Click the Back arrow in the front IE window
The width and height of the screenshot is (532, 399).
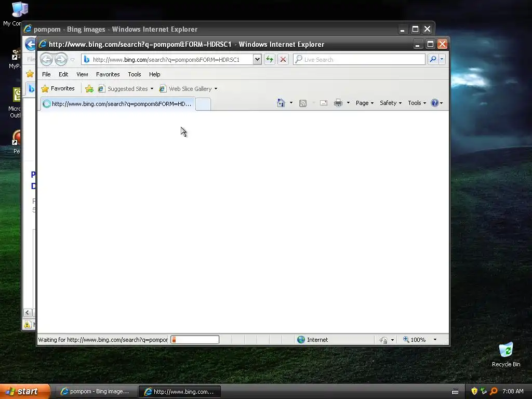[46, 59]
